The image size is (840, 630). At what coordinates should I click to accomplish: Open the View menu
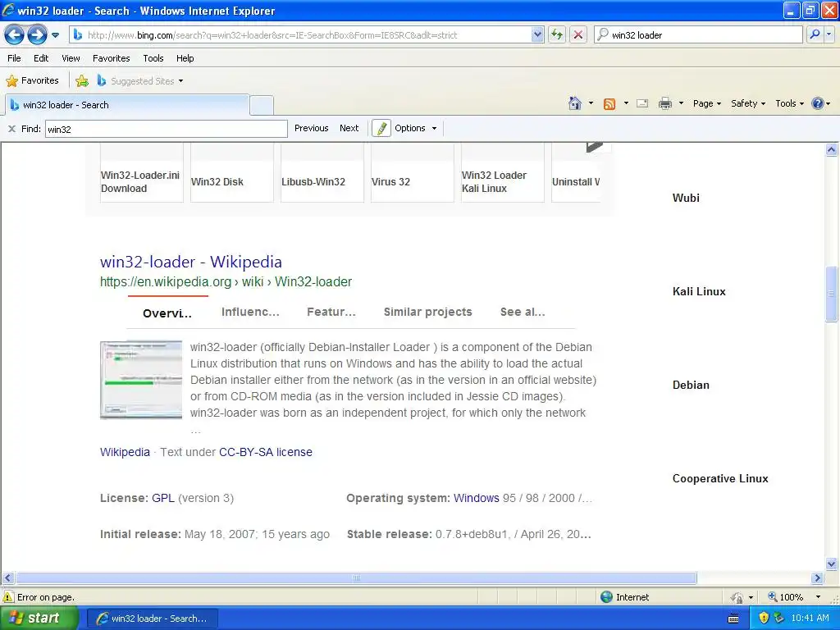(x=71, y=58)
